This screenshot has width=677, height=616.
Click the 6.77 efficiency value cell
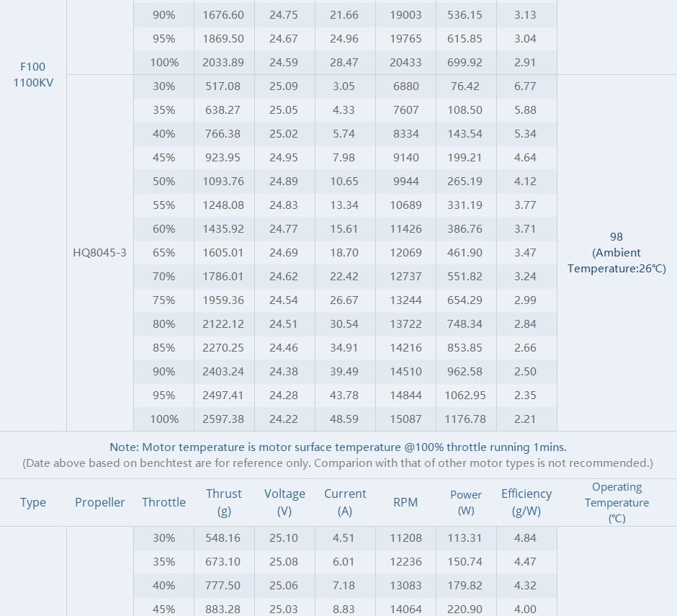coord(525,86)
